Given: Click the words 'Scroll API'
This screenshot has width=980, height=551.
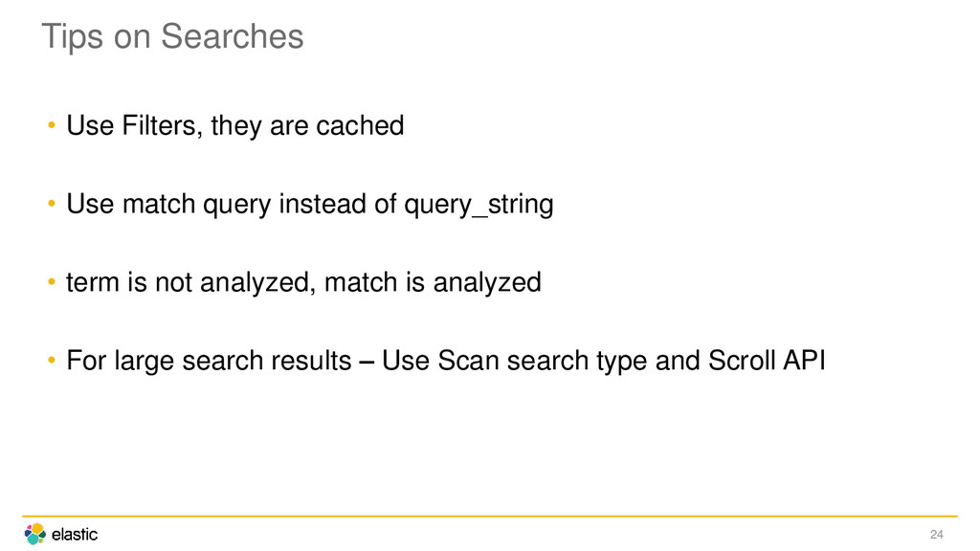Looking at the screenshot, I should tap(767, 361).
